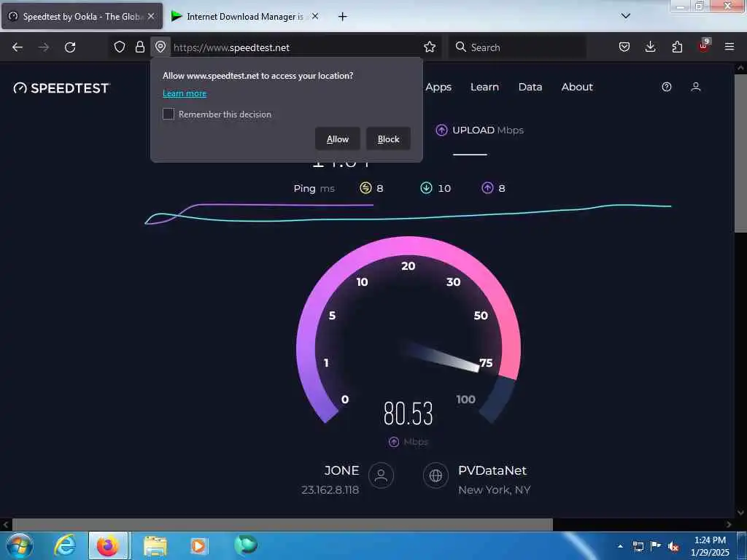Screen dimensions: 747x560
Task: Click Firefox icon on the taskbar
Action: pyautogui.click(x=108, y=545)
